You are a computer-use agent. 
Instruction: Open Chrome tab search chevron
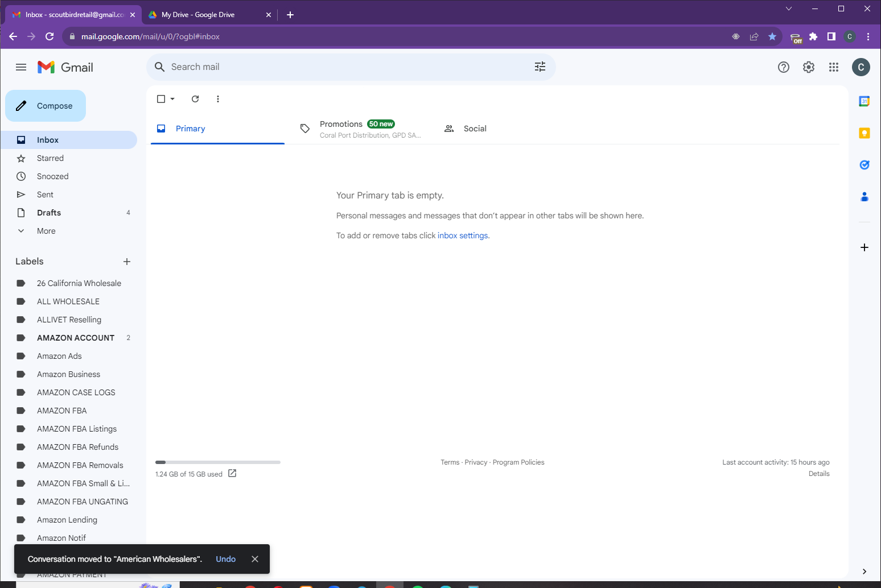[789, 9]
